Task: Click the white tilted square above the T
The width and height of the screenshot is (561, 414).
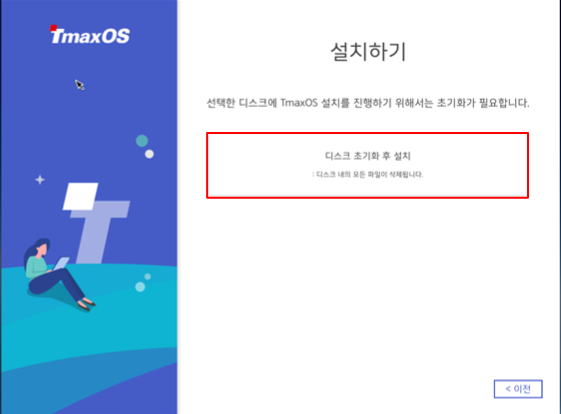Action: pos(81,196)
